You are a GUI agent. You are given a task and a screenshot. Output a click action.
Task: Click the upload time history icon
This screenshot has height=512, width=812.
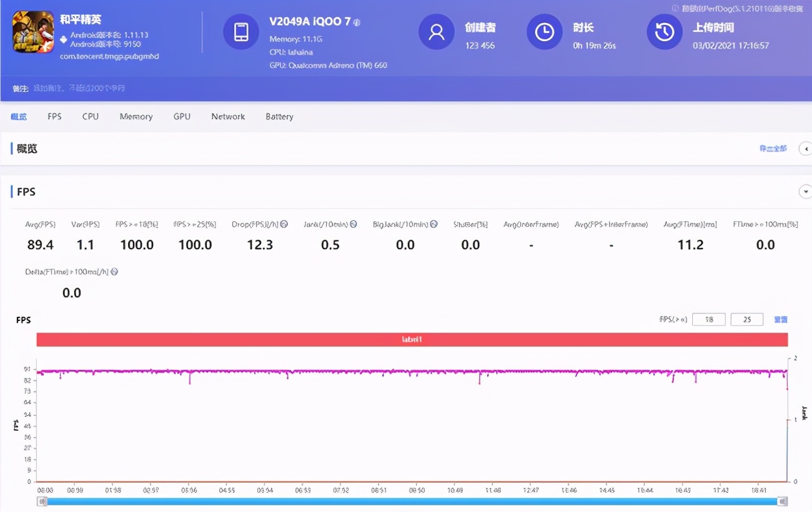point(664,32)
